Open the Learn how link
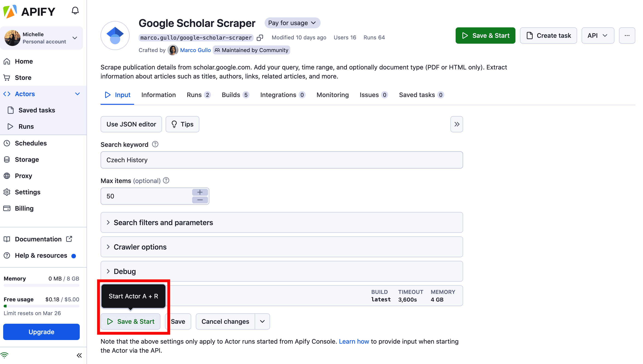 point(354,341)
